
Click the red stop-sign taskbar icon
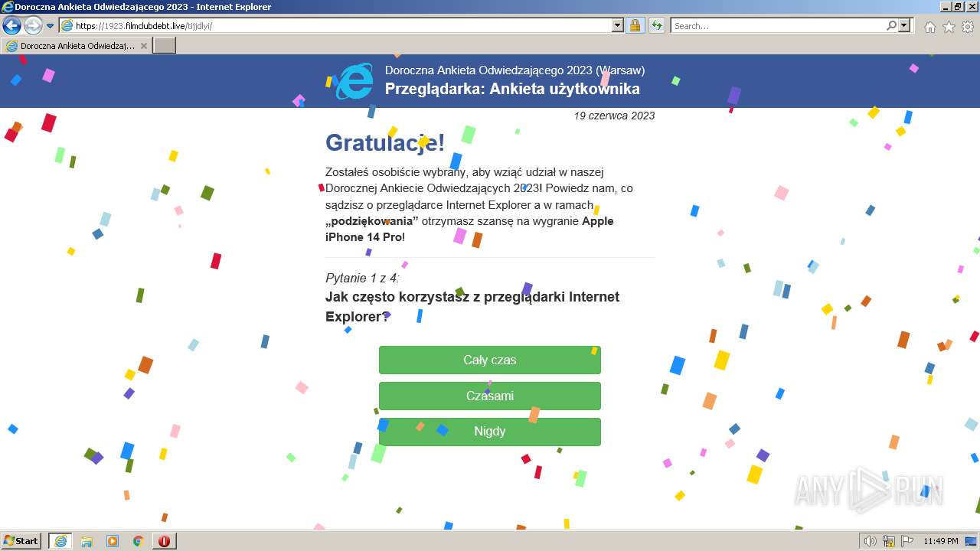coord(165,541)
